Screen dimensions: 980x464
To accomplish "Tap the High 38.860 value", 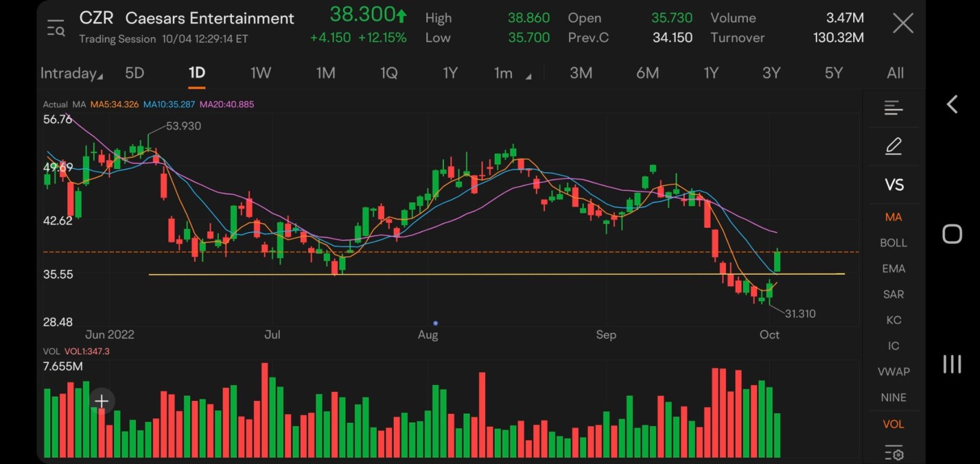I will click(x=529, y=18).
